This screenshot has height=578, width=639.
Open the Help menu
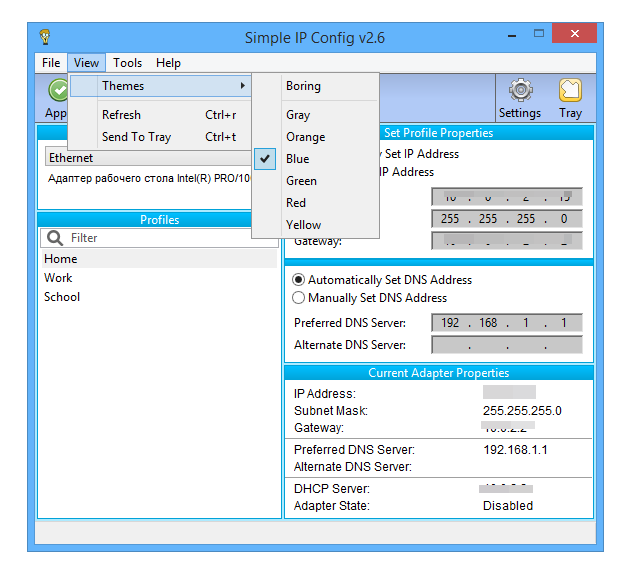click(x=168, y=63)
